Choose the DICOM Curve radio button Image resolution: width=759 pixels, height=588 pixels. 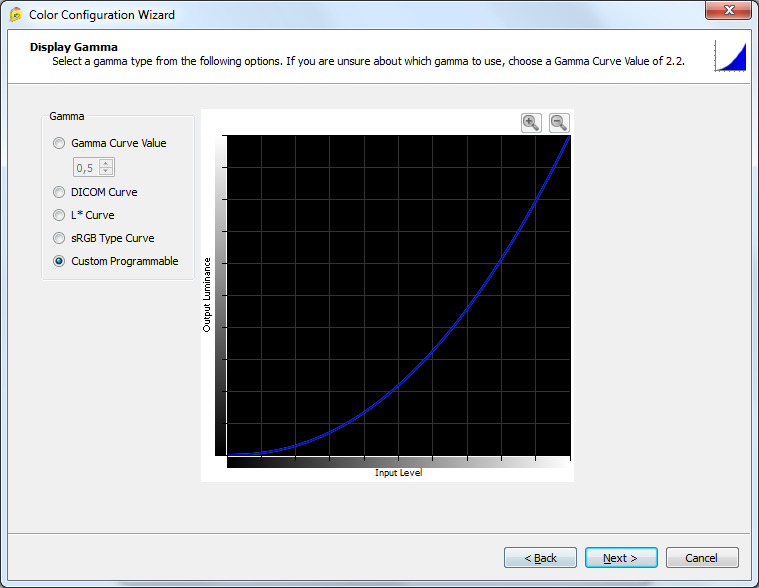click(x=59, y=192)
